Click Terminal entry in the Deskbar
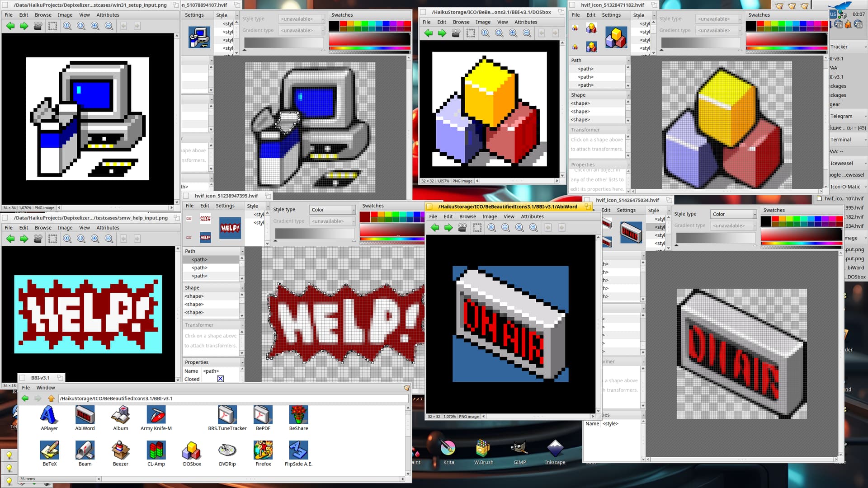Image resolution: width=868 pixels, height=488 pixels. (x=840, y=140)
